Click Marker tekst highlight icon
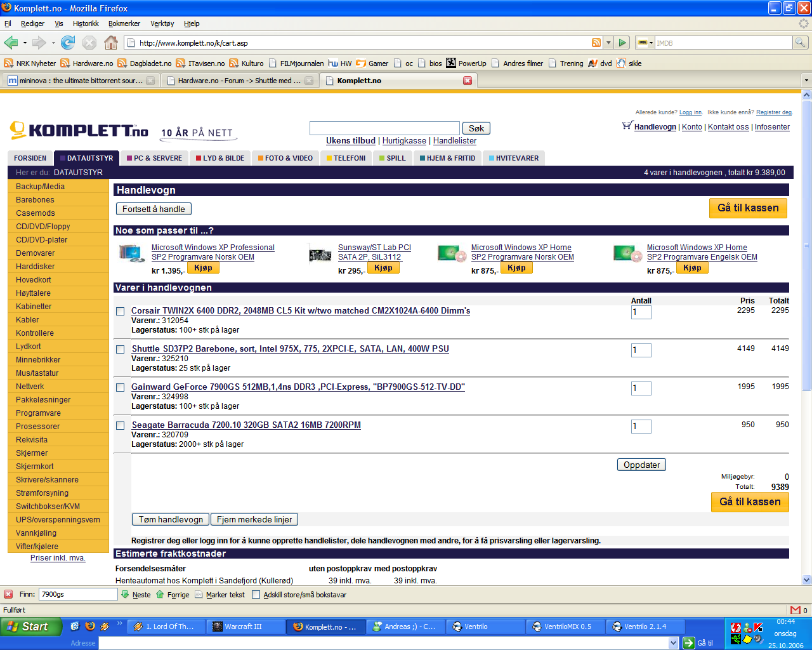812x650 pixels. point(199,595)
